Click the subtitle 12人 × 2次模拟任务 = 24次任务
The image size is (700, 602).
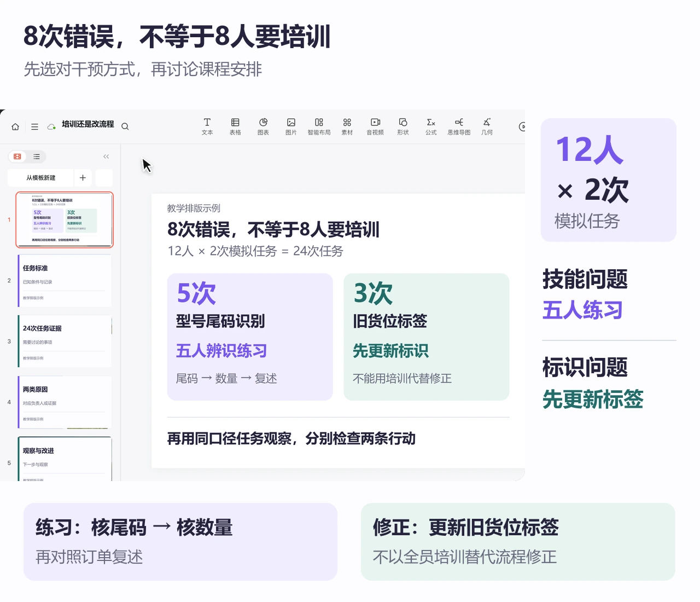[255, 251]
